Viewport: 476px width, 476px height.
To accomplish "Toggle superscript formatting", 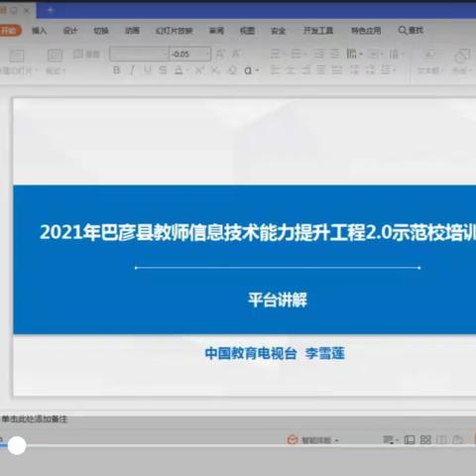I will pos(199,70).
